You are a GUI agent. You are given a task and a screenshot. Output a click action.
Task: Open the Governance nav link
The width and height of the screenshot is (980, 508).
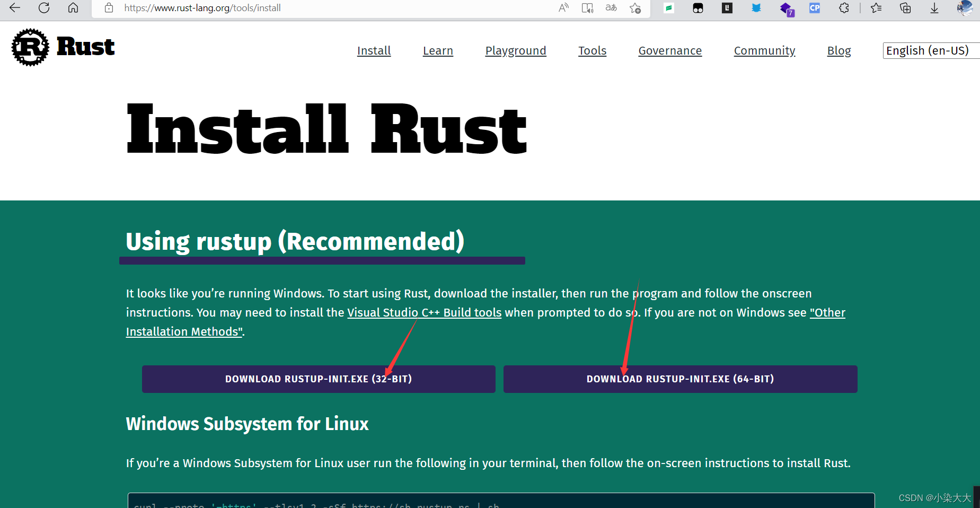[x=670, y=51]
